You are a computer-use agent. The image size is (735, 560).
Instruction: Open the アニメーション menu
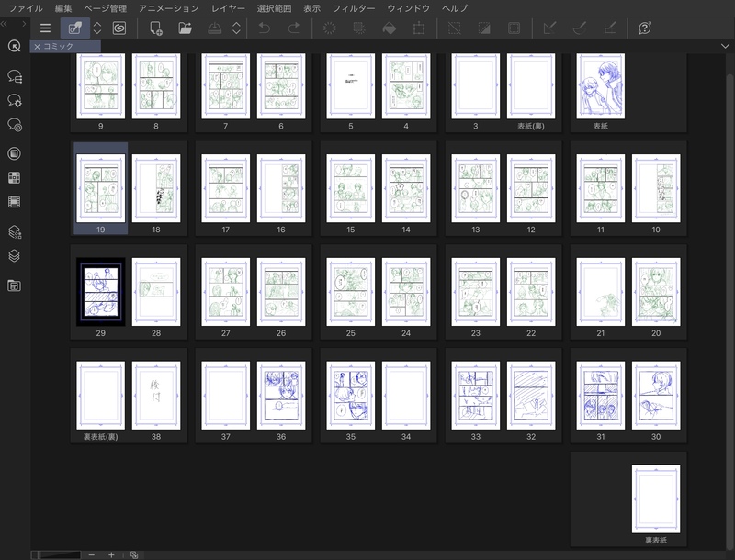pyautogui.click(x=169, y=8)
